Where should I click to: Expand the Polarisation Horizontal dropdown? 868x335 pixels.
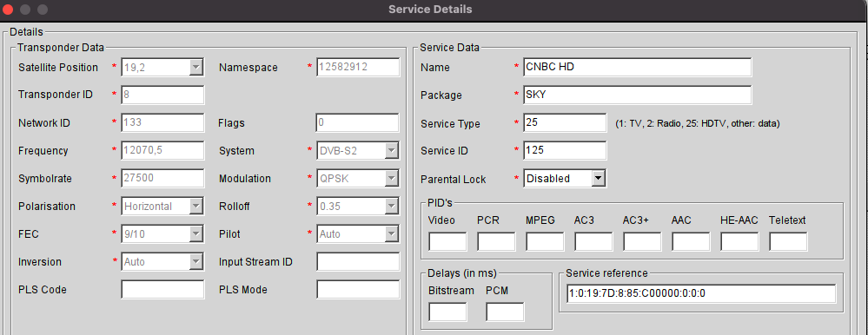pos(162,207)
